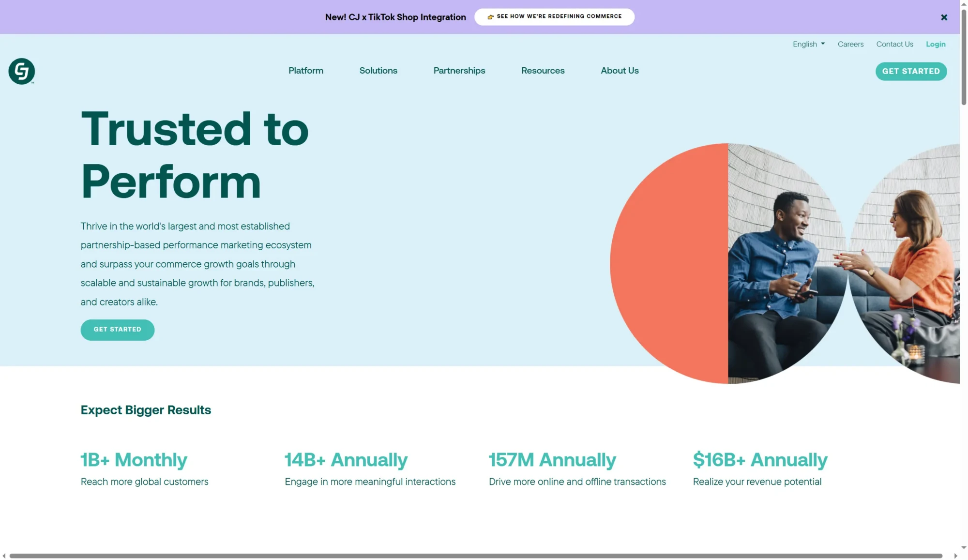The image size is (968, 560).
Task: Go to the Careers page
Action: [x=850, y=44]
